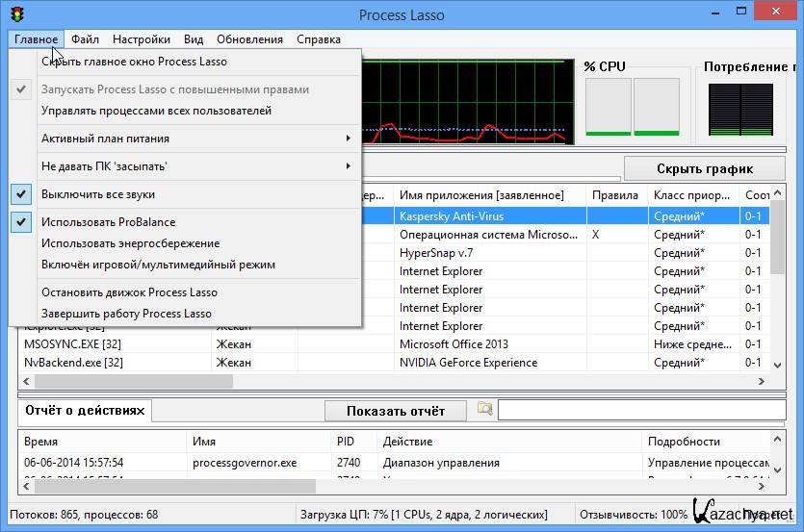
Task: Click the folder icon beside Показать отчёт
Action: click(x=484, y=410)
